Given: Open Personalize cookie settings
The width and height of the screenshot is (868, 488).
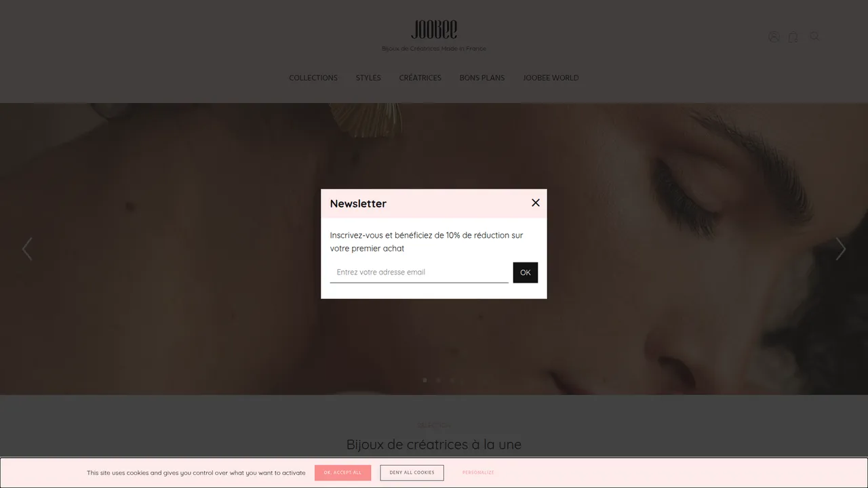Looking at the screenshot, I should (x=478, y=472).
